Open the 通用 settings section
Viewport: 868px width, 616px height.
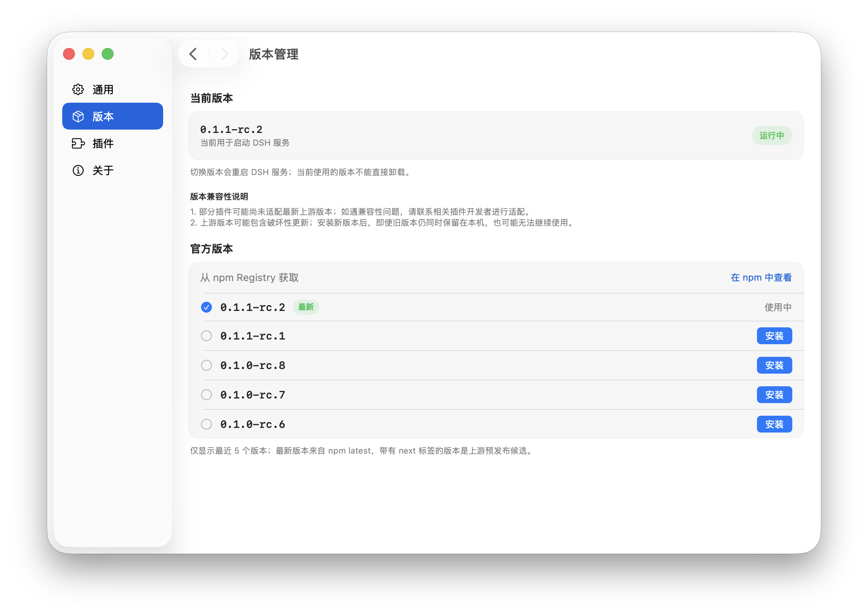113,89
